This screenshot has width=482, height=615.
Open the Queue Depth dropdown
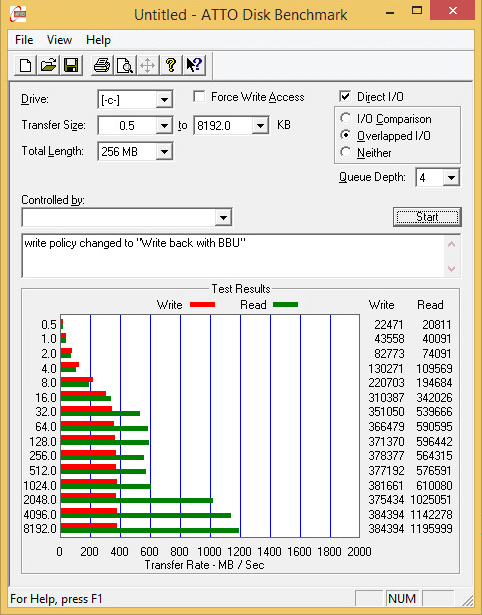(x=451, y=178)
